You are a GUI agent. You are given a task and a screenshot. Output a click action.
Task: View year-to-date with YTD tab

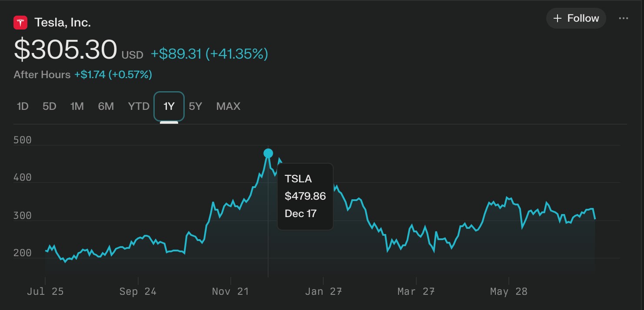(139, 106)
